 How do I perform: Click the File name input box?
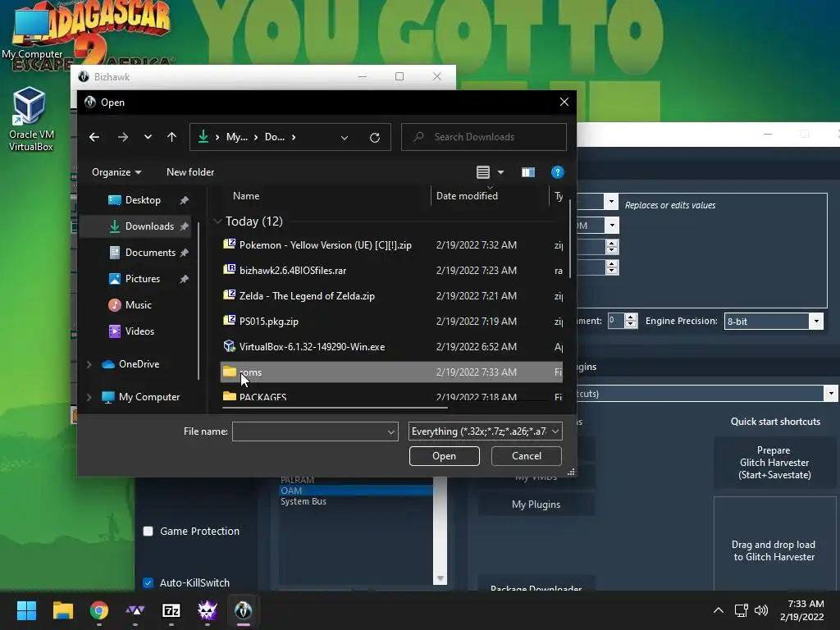pos(309,431)
